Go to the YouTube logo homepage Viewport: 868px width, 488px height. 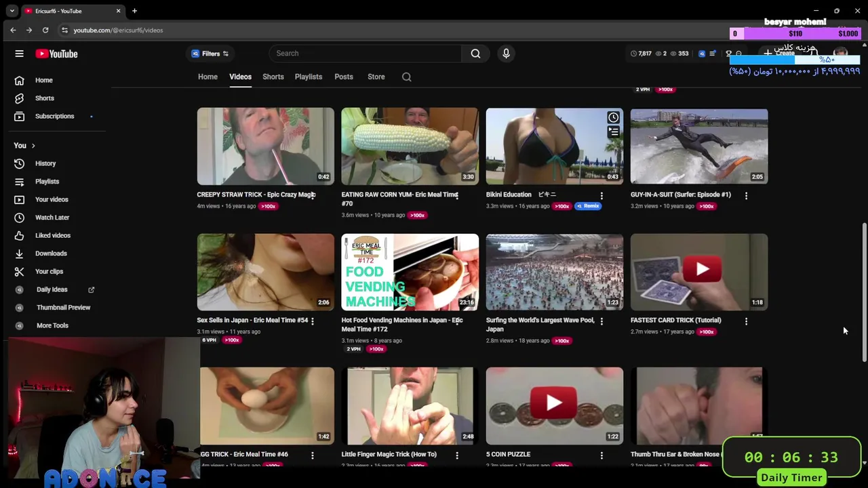pos(57,54)
